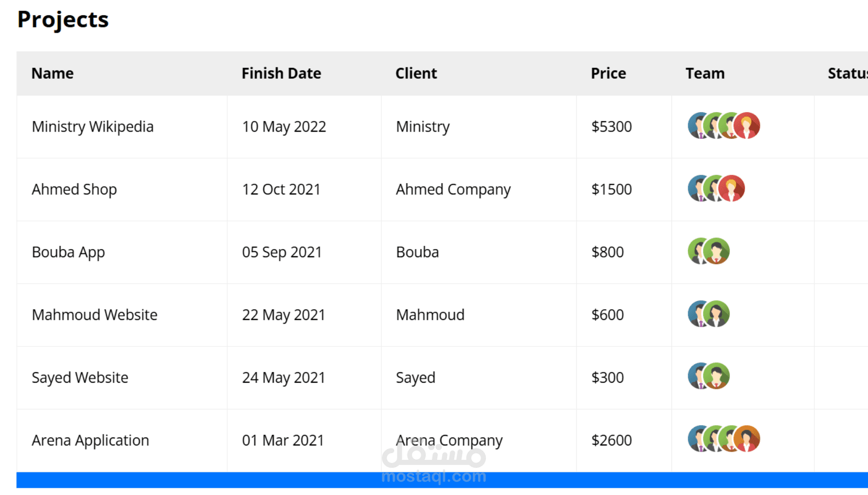Select the first blue avatar in Ministry Wikipedia team

694,126
